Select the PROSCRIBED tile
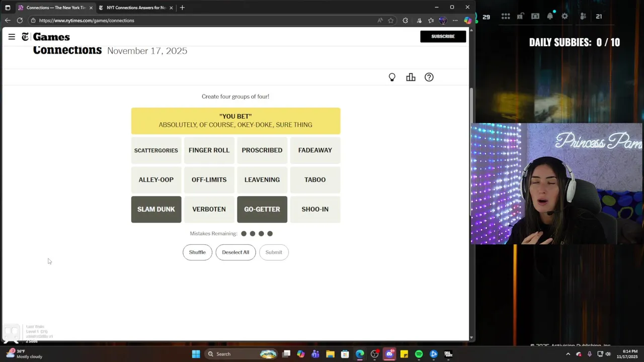The image size is (644, 362). click(x=262, y=150)
